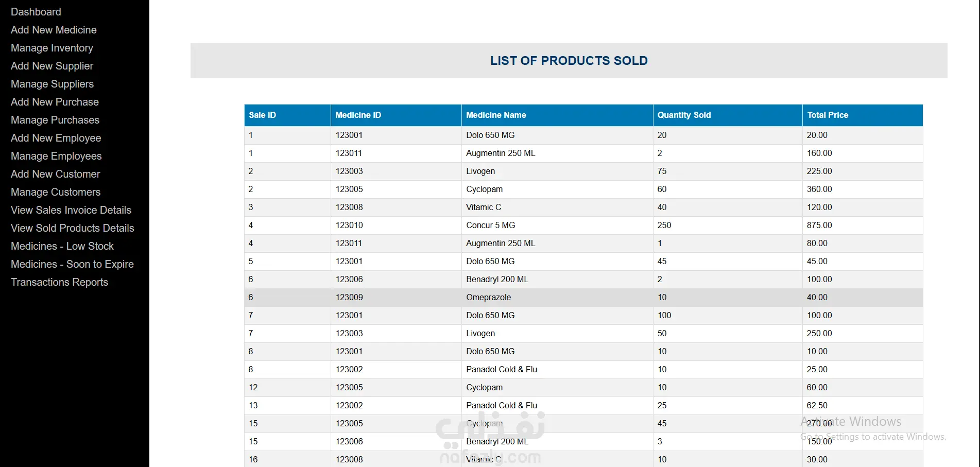The width and height of the screenshot is (980, 467).
Task: Go to Add New Medicine page
Action: tap(54, 30)
